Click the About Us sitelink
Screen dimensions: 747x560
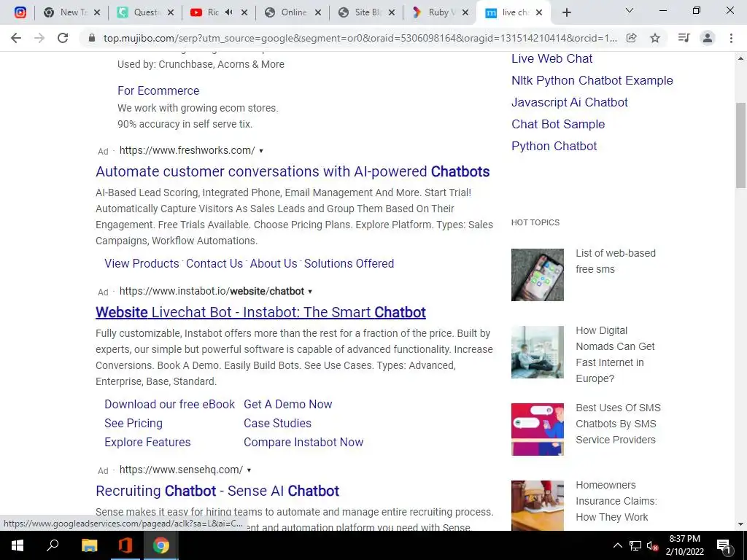[x=274, y=263]
